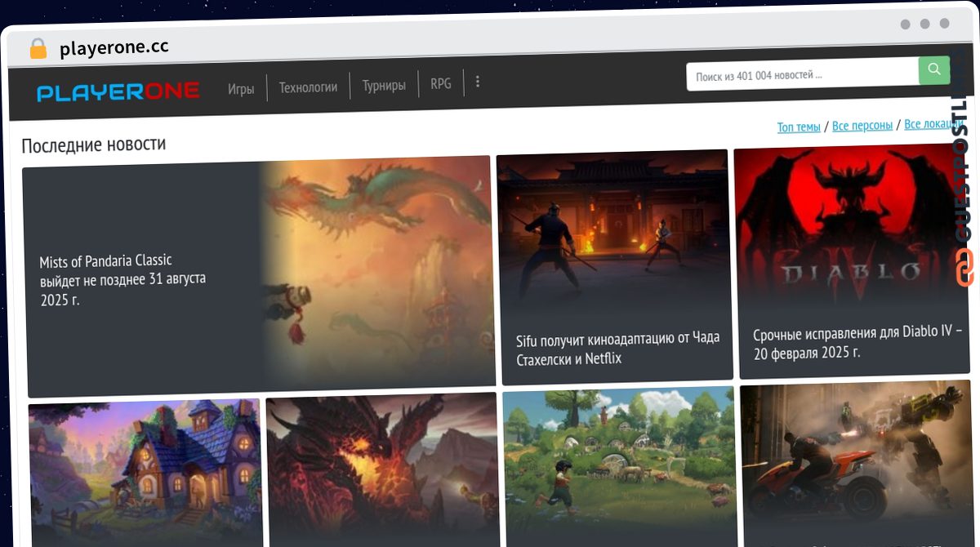Screen dimensions: 980x547
Task: Select the RPG menu item
Action: click(441, 83)
